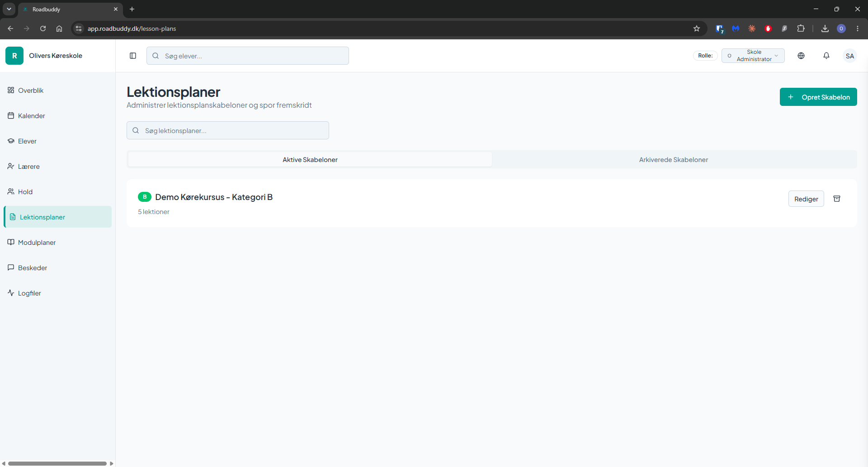The width and height of the screenshot is (868, 467).
Task: Select the Aktive Skabeloner tab
Action: tap(310, 160)
